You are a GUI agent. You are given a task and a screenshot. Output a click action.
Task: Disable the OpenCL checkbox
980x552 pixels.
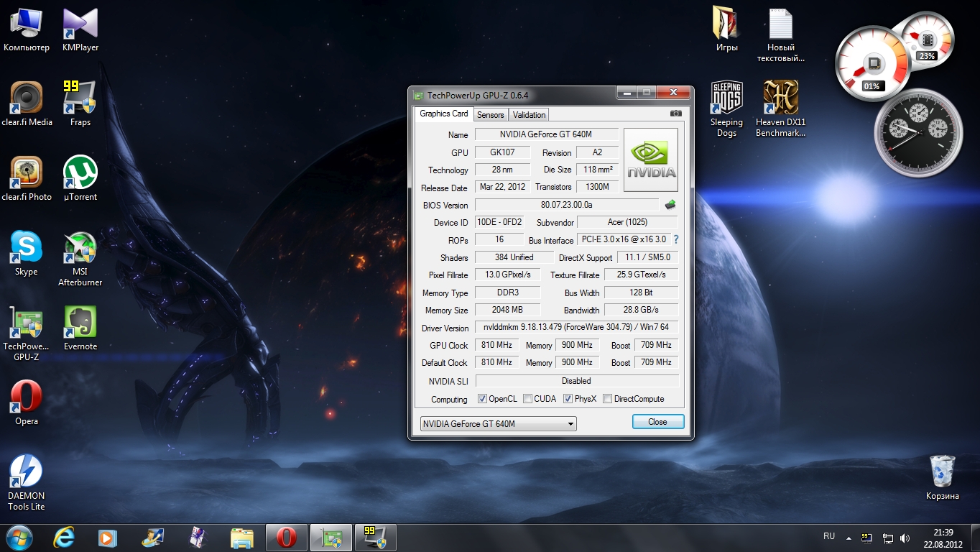(482, 399)
